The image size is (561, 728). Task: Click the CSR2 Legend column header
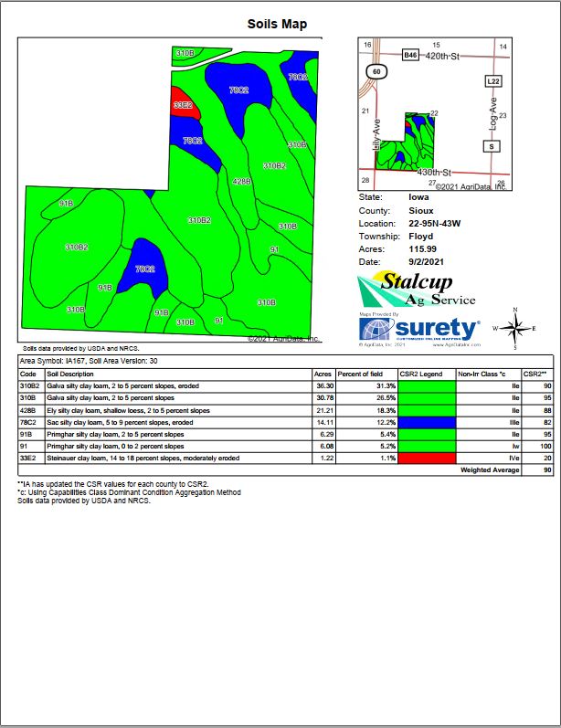(421, 375)
